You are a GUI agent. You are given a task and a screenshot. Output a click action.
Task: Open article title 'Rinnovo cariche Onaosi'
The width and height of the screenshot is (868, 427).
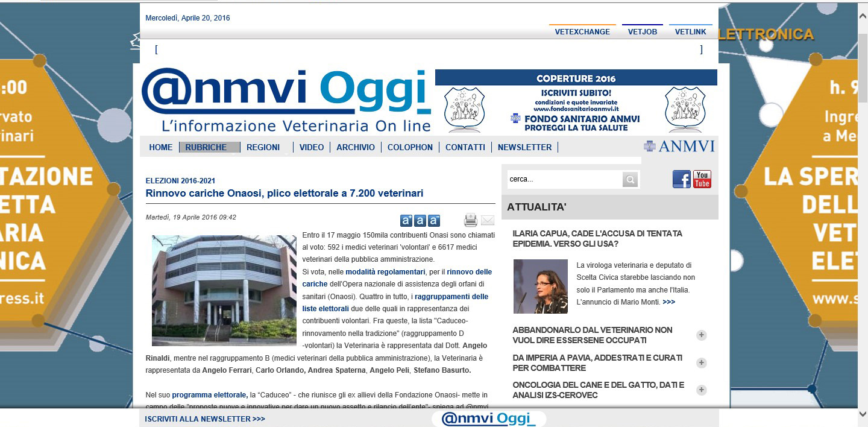[285, 194]
